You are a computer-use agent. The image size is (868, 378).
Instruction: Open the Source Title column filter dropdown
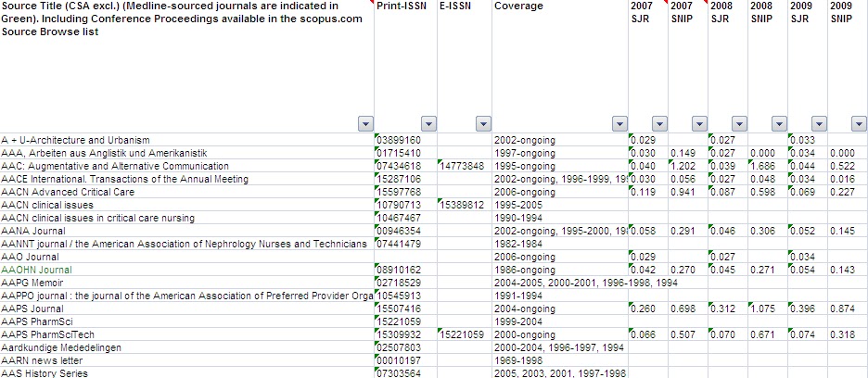click(366, 123)
